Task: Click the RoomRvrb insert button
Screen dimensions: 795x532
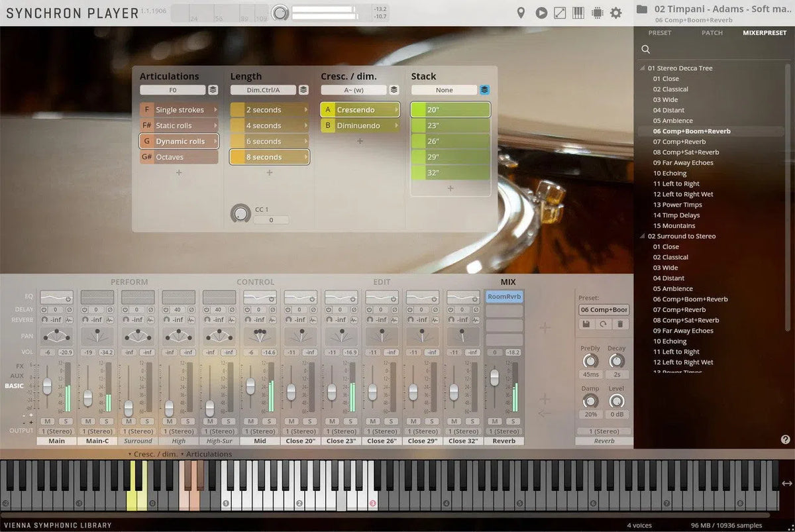Action: [504, 296]
